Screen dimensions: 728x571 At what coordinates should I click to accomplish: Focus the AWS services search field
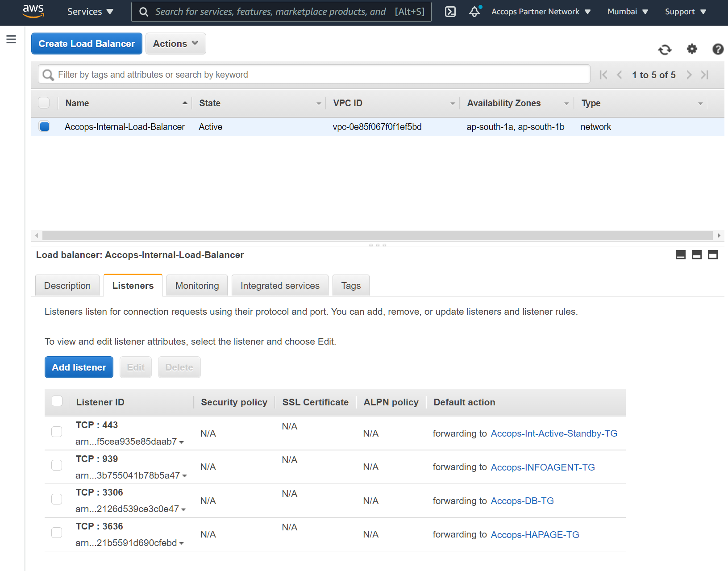281,12
